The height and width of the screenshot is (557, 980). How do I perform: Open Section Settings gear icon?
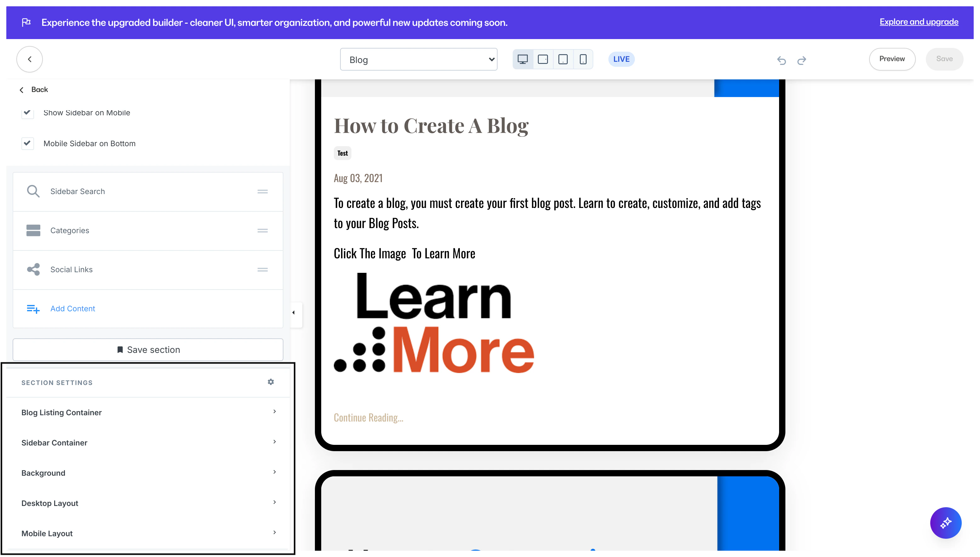tap(271, 382)
